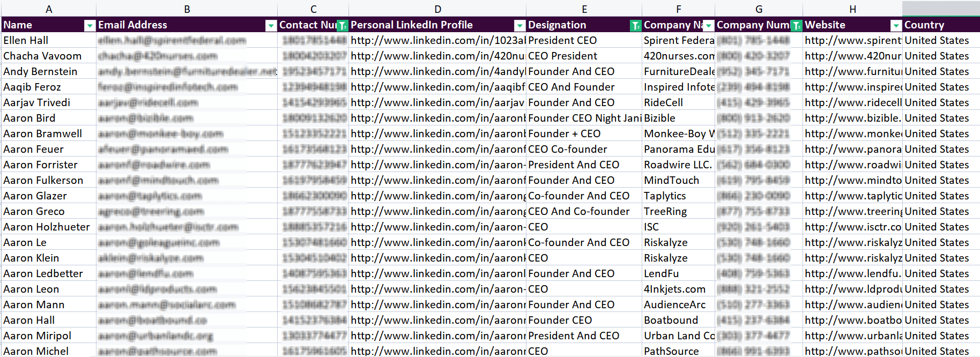The height and width of the screenshot is (357, 980).
Task: Open the LinkedIn link ending 4andyl
Action: click(x=438, y=71)
